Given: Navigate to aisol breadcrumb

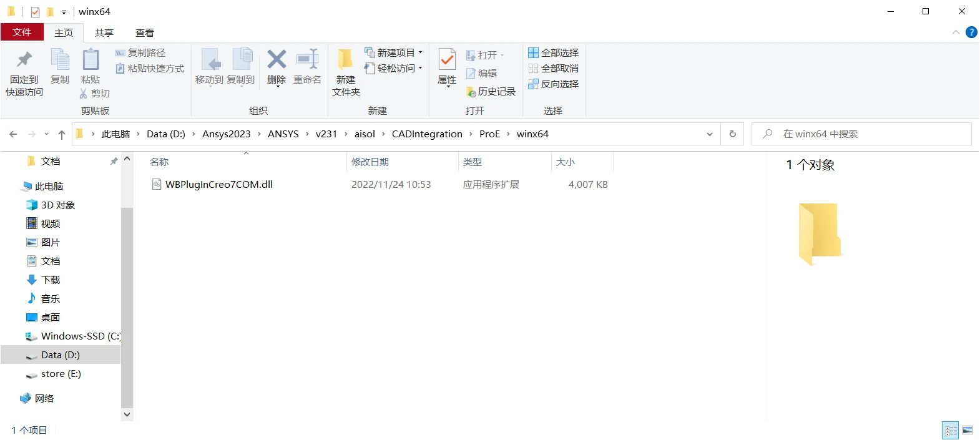Looking at the screenshot, I should (x=365, y=134).
